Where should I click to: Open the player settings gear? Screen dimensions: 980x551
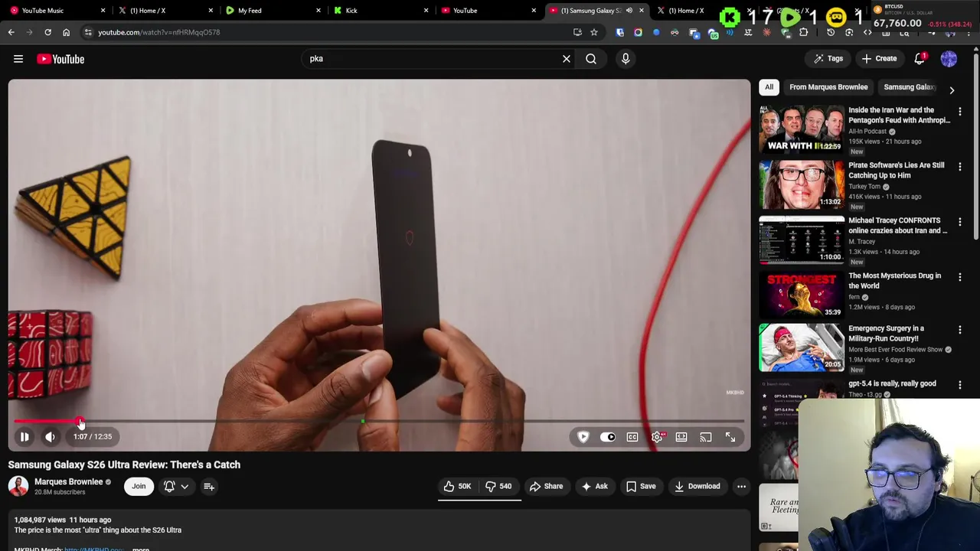(657, 437)
